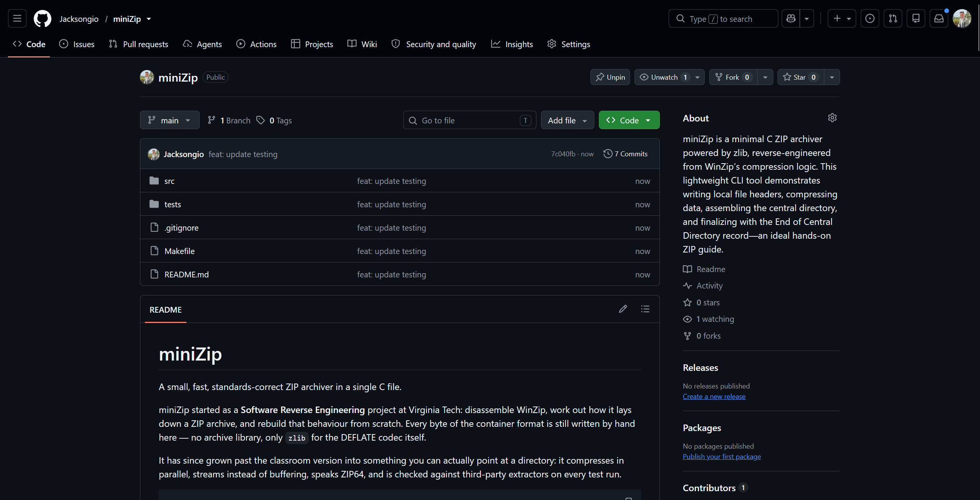
Task: Open the src folder name link
Action: coord(169,181)
